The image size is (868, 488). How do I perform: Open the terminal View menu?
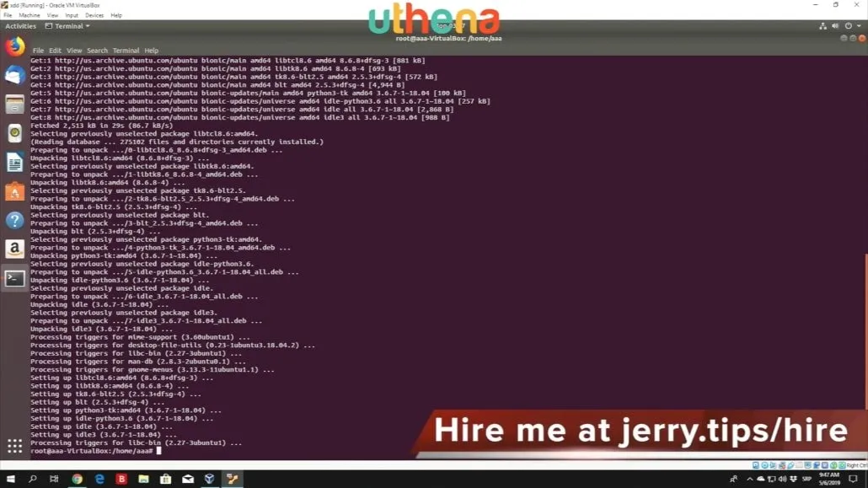(73, 51)
